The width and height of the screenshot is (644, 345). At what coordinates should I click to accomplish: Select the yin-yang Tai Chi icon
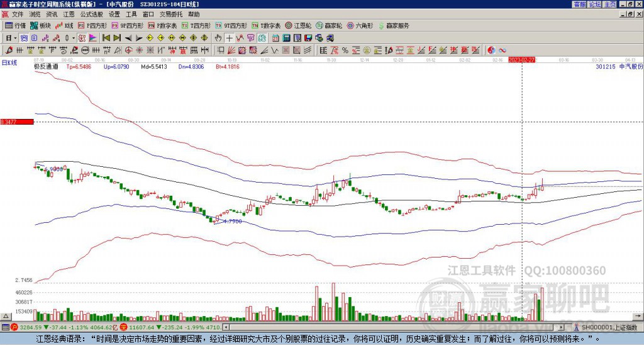point(492,50)
